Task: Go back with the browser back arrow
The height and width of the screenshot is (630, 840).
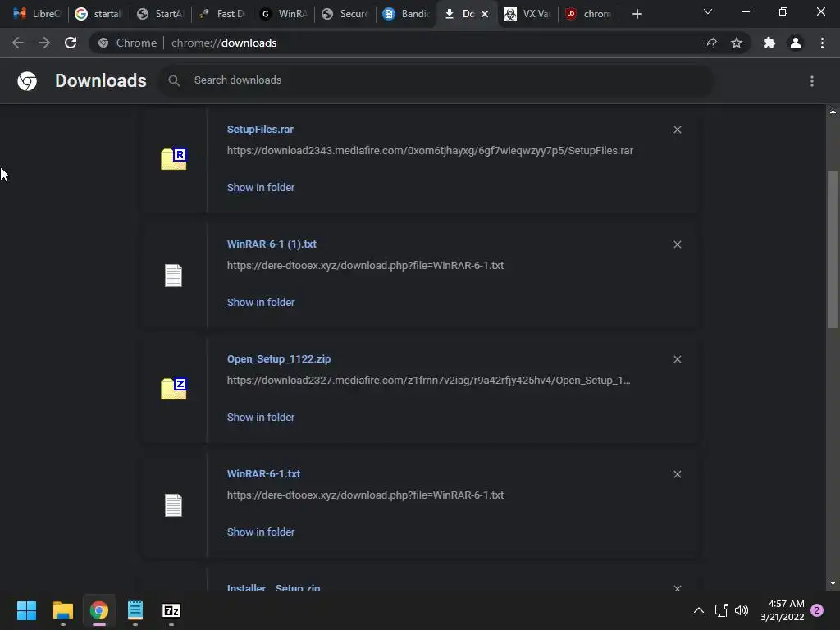Action: tap(18, 43)
